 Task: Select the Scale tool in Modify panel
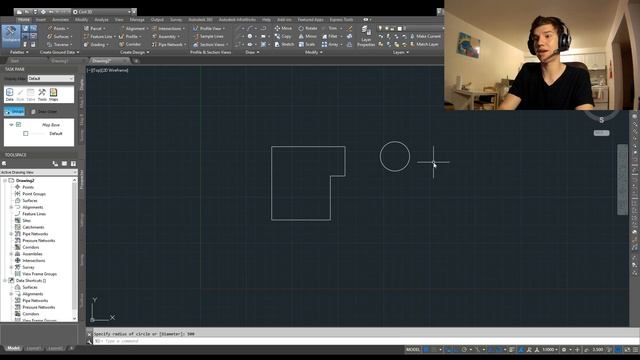coord(307,44)
